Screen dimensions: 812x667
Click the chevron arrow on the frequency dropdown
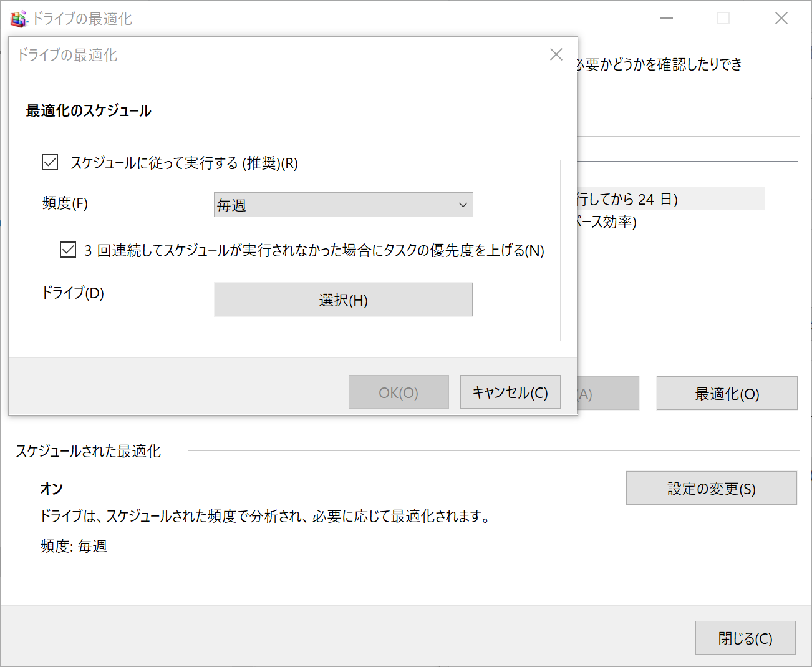[463, 205]
